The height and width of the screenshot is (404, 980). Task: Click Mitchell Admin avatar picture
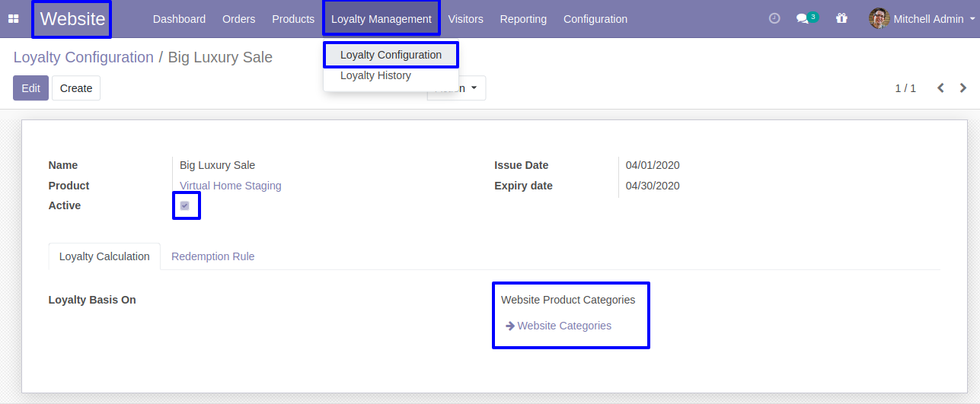(x=879, y=19)
